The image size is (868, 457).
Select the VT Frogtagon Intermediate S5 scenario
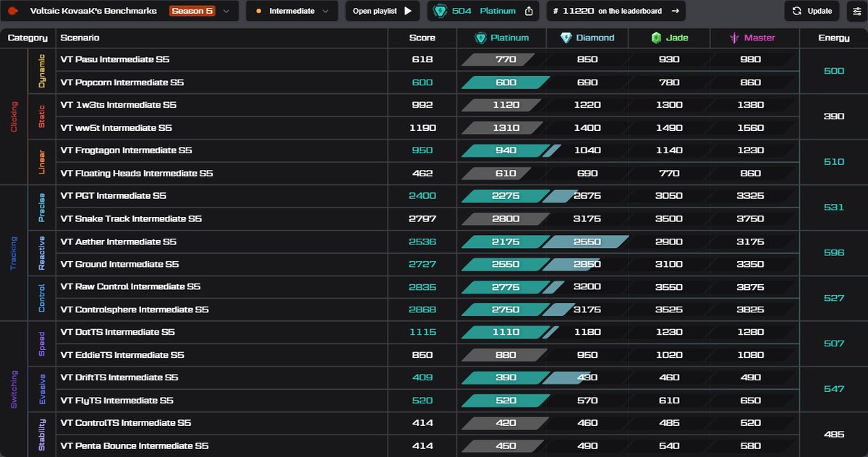[127, 150]
